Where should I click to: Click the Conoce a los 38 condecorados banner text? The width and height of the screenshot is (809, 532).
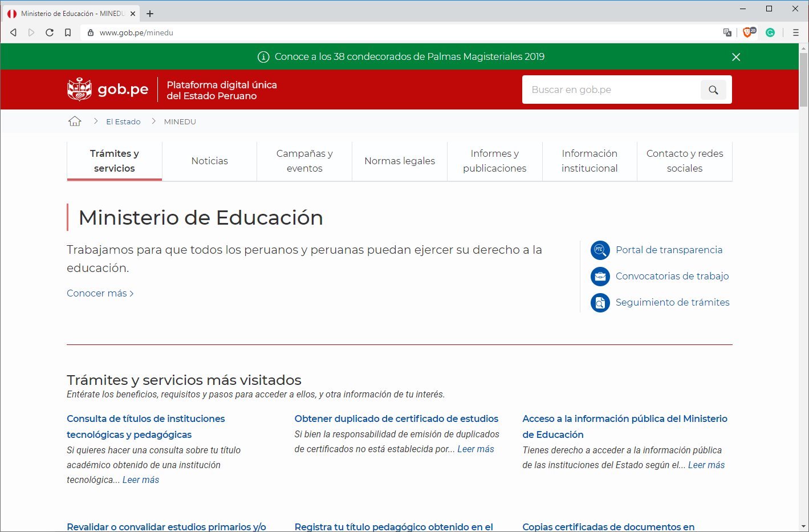point(409,56)
